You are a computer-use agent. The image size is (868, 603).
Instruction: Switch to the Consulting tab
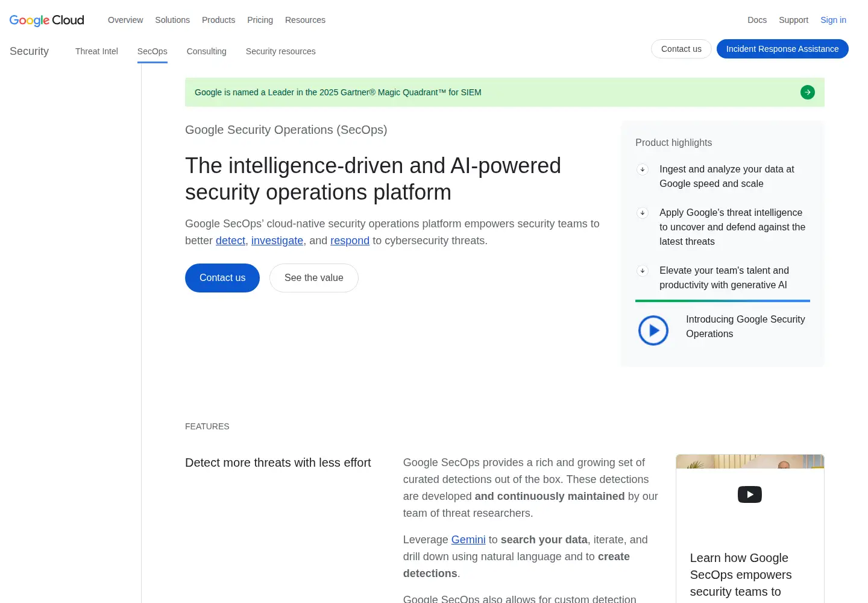pos(207,51)
